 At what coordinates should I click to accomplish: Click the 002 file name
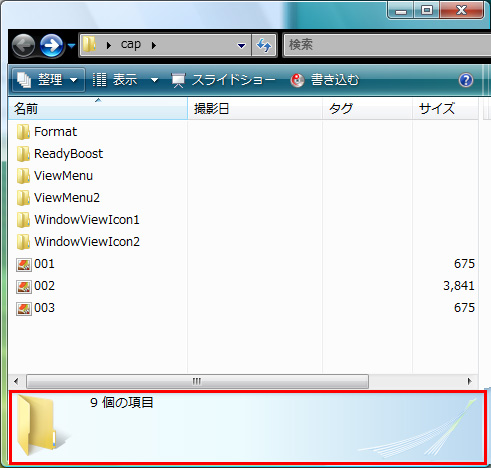click(x=44, y=286)
